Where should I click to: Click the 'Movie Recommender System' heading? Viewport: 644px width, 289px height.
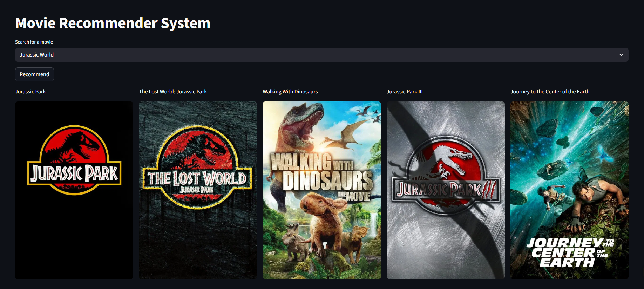click(x=113, y=23)
